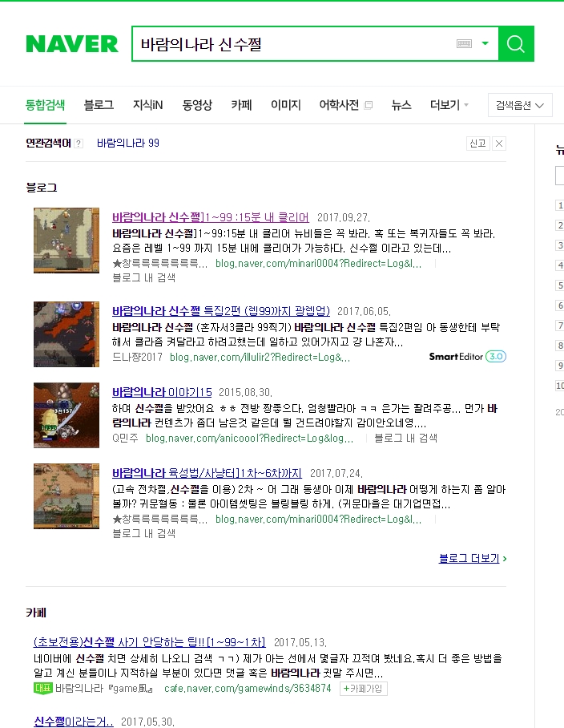Click 블로그 내 검색 beside Q민주 result
Screen dimensions: 564x728
pyautogui.click(x=406, y=439)
